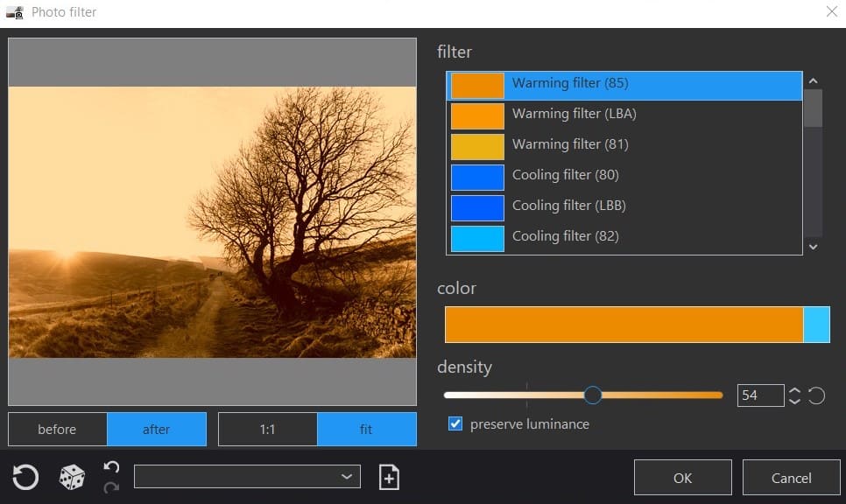Close the Photo filter dialog
Viewport: 846px width, 504px height.
[831, 11]
